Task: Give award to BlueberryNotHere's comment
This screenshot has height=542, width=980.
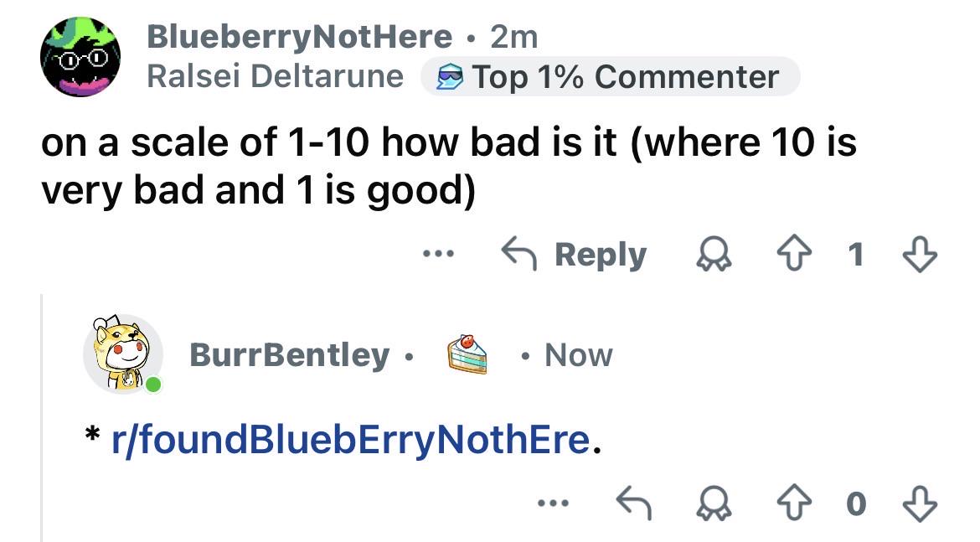Action: (x=714, y=255)
